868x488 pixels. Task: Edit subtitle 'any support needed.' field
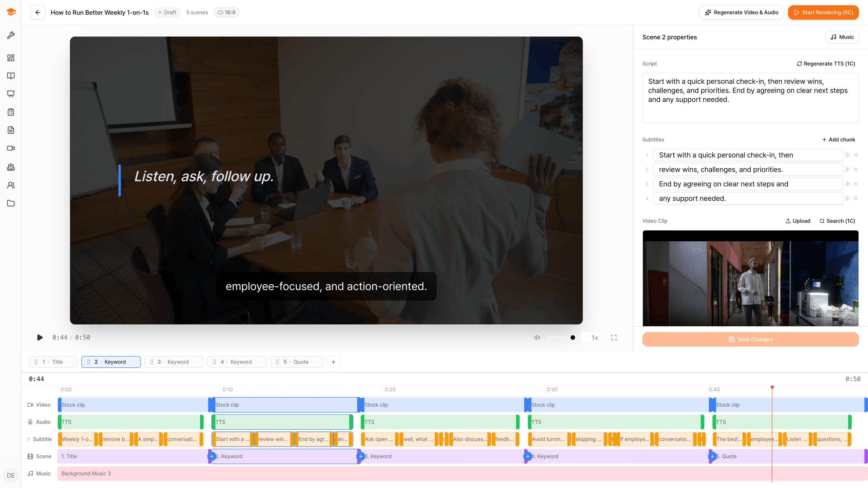pos(748,199)
